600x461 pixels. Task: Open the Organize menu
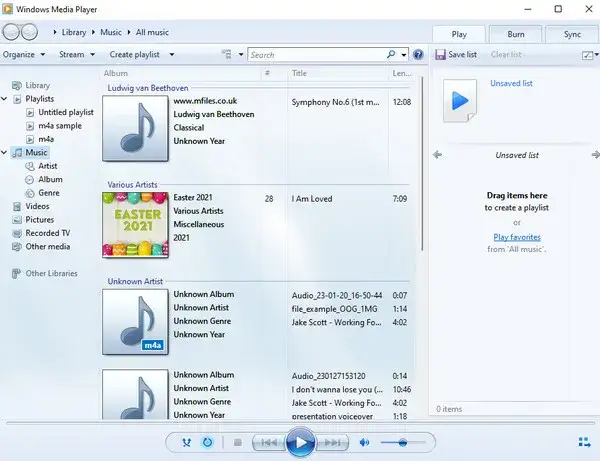click(x=24, y=54)
